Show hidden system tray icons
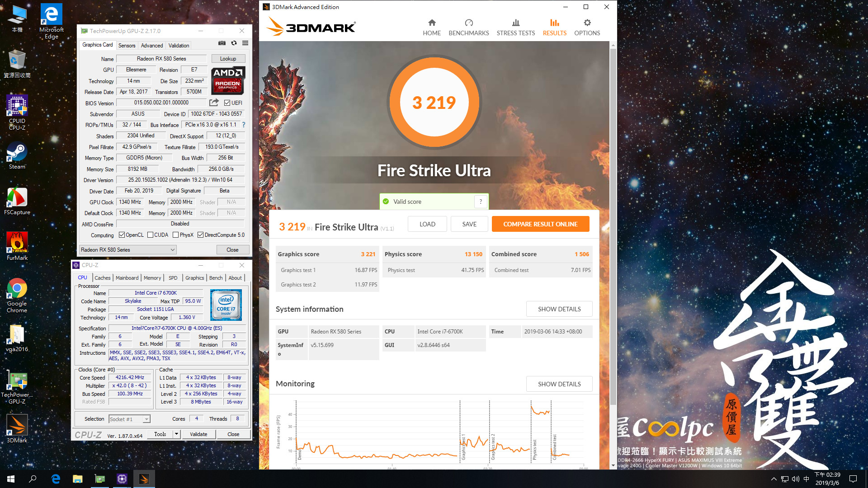The image size is (868, 488). (774, 479)
